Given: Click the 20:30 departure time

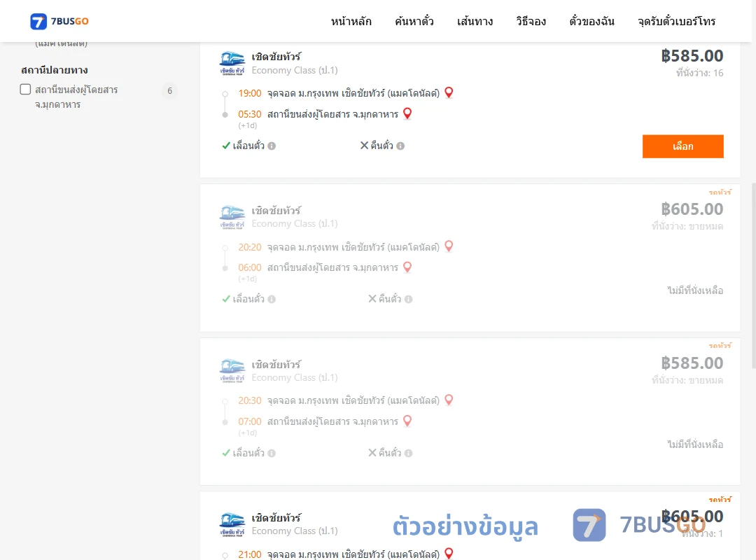Looking at the screenshot, I should [250, 401].
